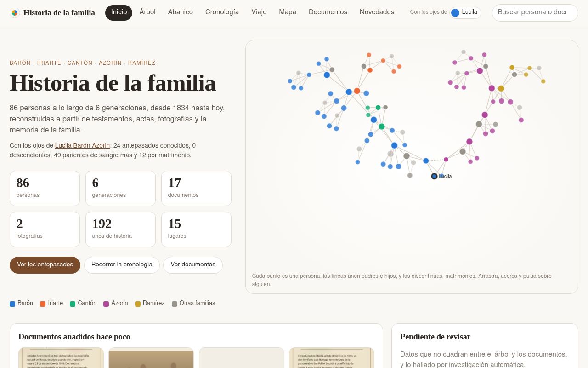Open the second recently added document thumbnail
Image resolution: width=588 pixels, height=368 pixels.
[x=151, y=358]
